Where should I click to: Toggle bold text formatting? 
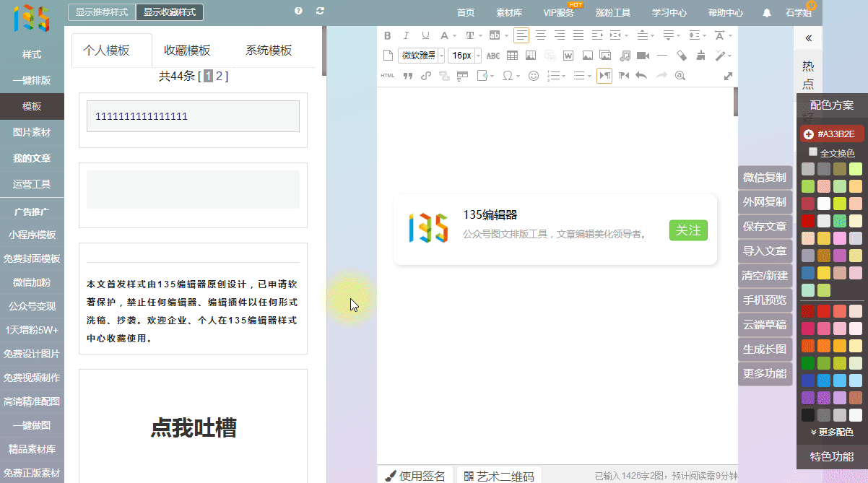tap(388, 35)
